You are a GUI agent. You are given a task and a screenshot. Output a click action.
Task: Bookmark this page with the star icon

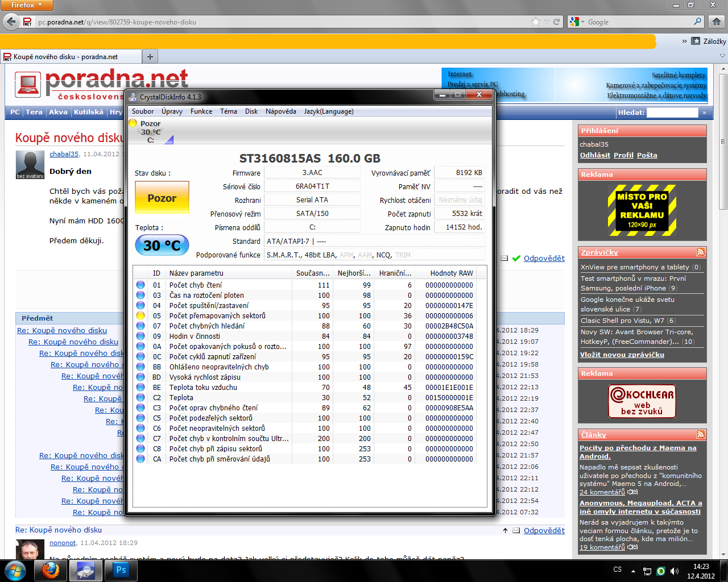pyautogui.click(x=535, y=22)
